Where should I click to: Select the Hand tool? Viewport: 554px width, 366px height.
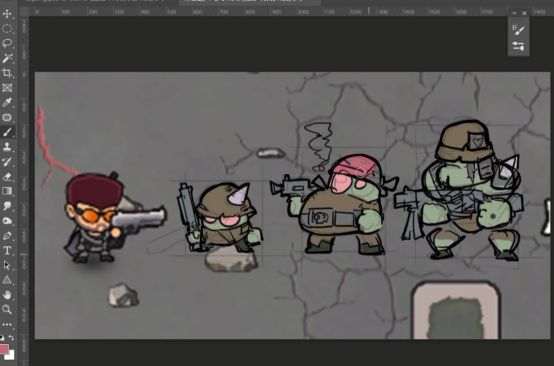7,295
